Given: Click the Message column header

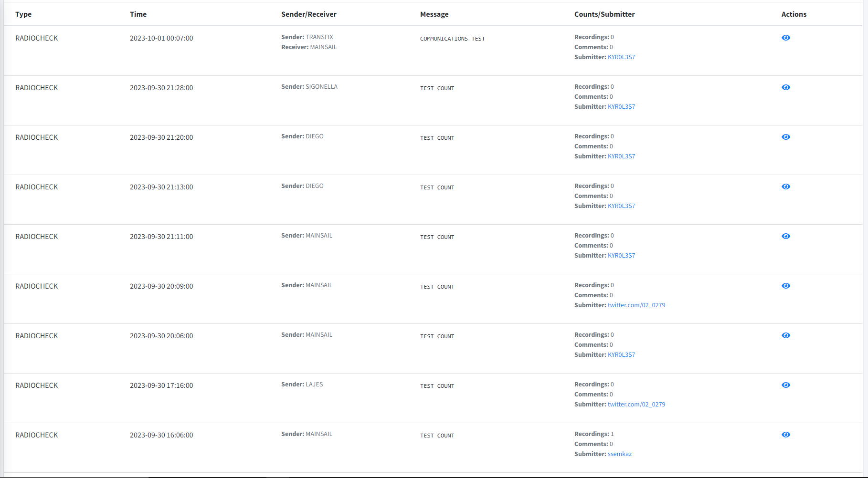Looking at the screenshot, I should [434, 14].
